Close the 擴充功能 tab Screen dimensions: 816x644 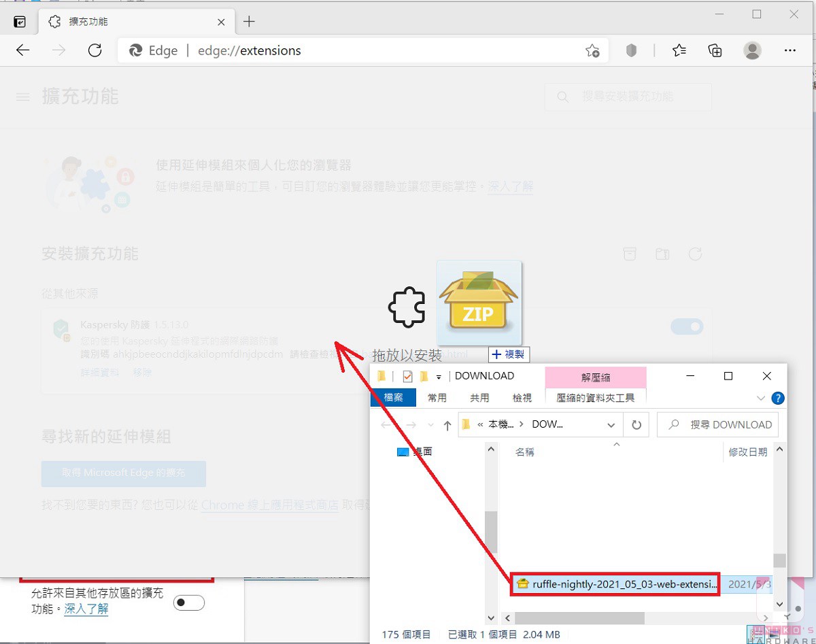tap(221, 22)
